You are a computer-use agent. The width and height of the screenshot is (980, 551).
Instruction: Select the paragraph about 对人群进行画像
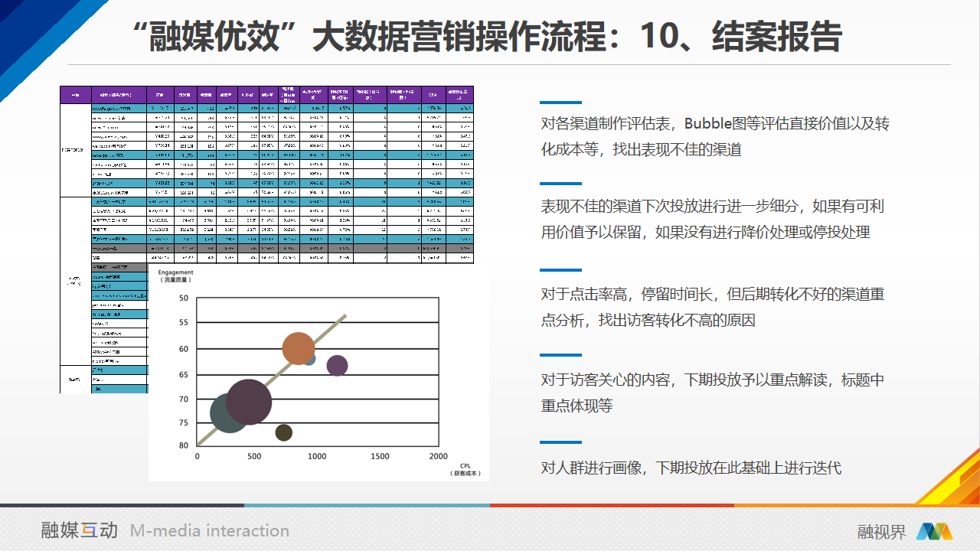click(x=691, y=468)
